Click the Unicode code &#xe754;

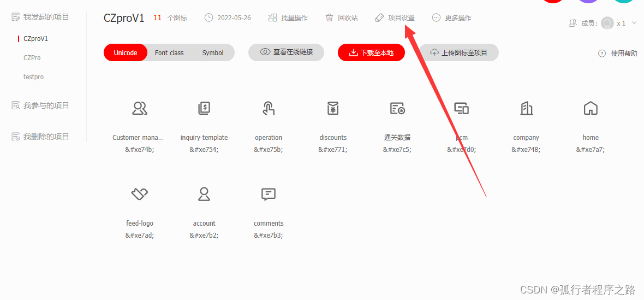[204, 150]
